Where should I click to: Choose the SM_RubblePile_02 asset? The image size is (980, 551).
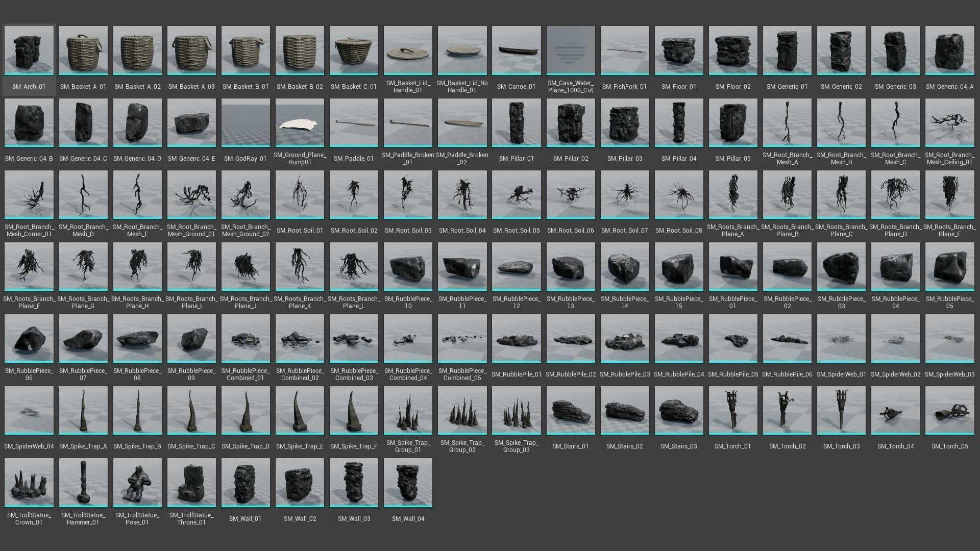(x=570, y=338)
